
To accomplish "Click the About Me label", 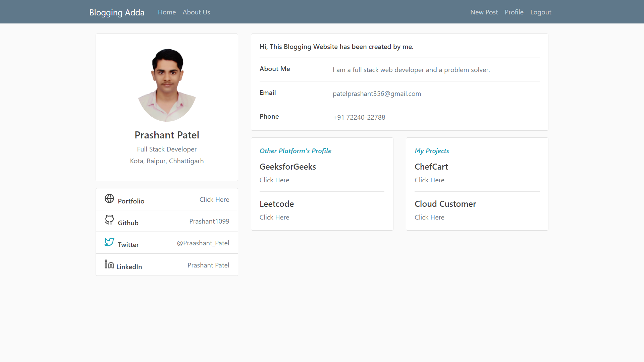I will [275, 69].
